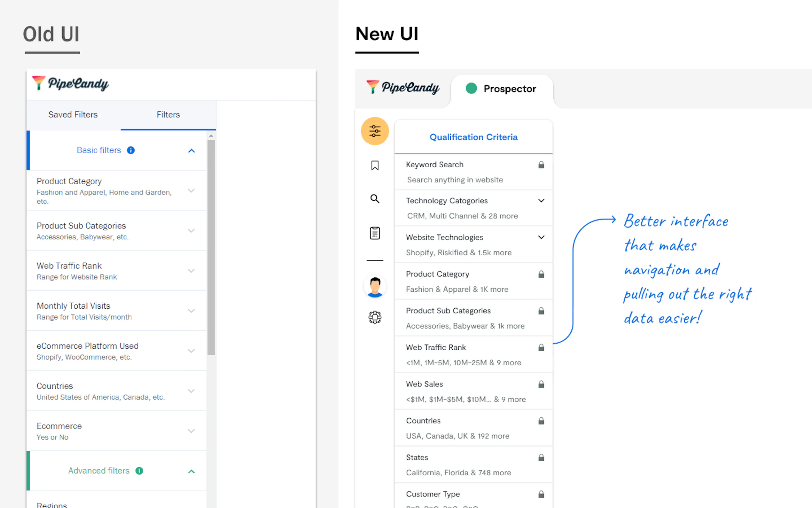812x508 pixels.
Task: Switch to the Saved Filters tab
Action: click(x=73, y=115)
